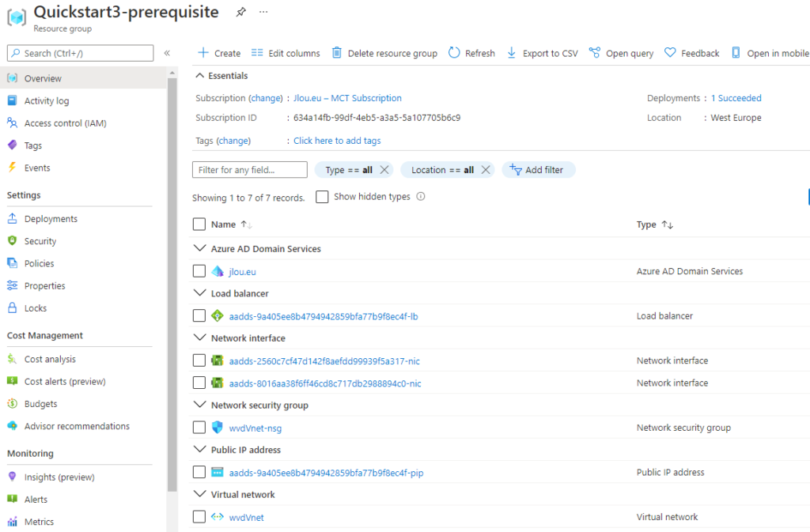Collapse the Virtual network group
Screen dimensions: 810x532
click(x=199, y=494)
